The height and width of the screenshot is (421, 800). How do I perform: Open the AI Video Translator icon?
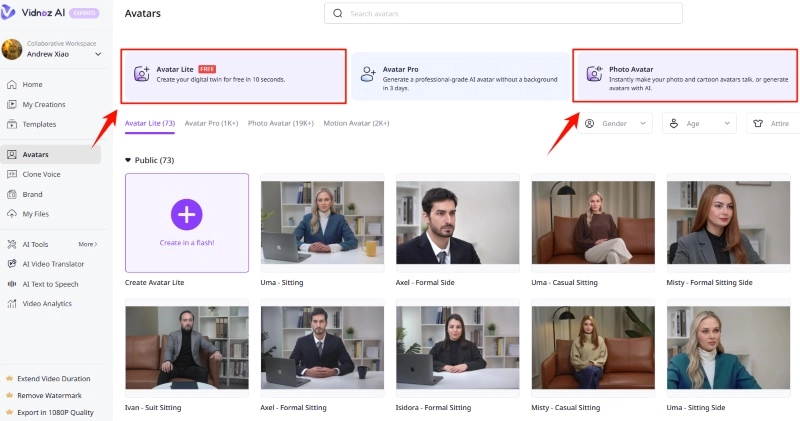tap(12, 264)
